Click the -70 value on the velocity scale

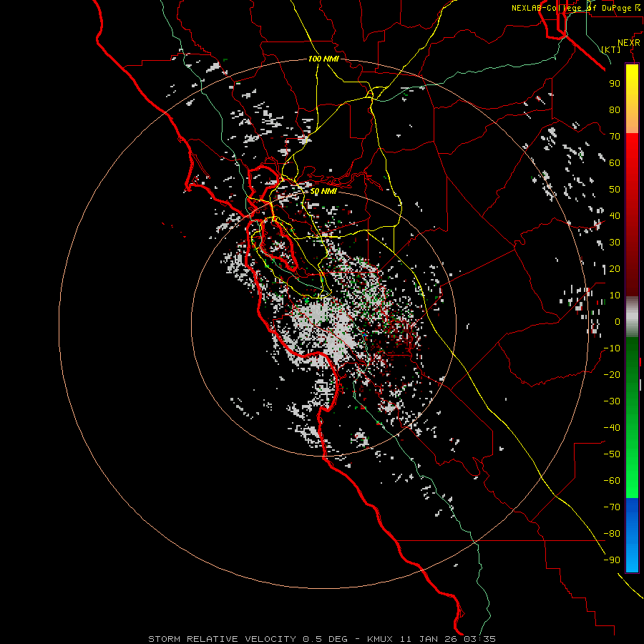[612, 507]
